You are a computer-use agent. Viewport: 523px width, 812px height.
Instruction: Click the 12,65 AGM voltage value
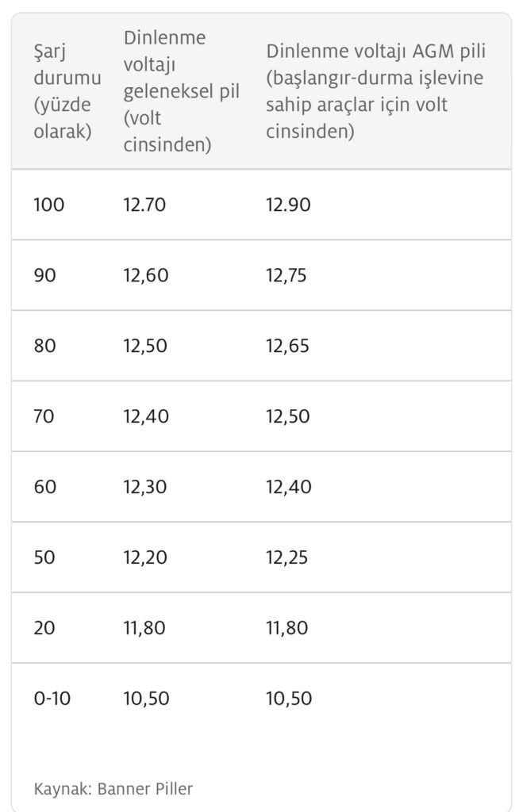point(287,346)
